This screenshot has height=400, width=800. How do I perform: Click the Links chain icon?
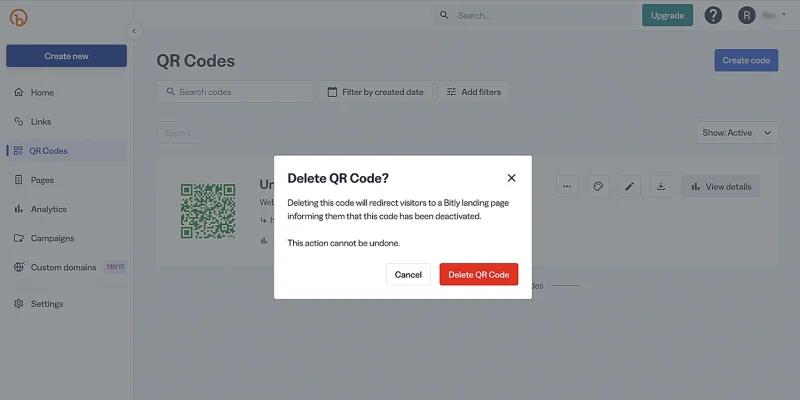19,121
